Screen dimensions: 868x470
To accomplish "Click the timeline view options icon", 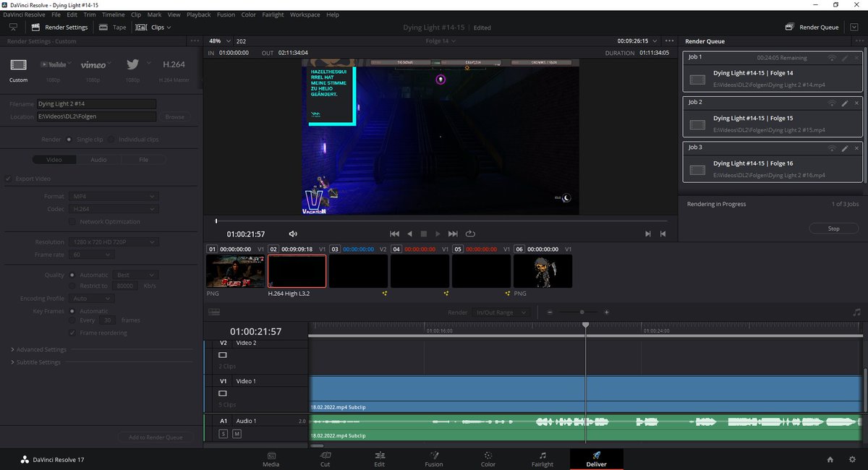I will pos(214,312).
